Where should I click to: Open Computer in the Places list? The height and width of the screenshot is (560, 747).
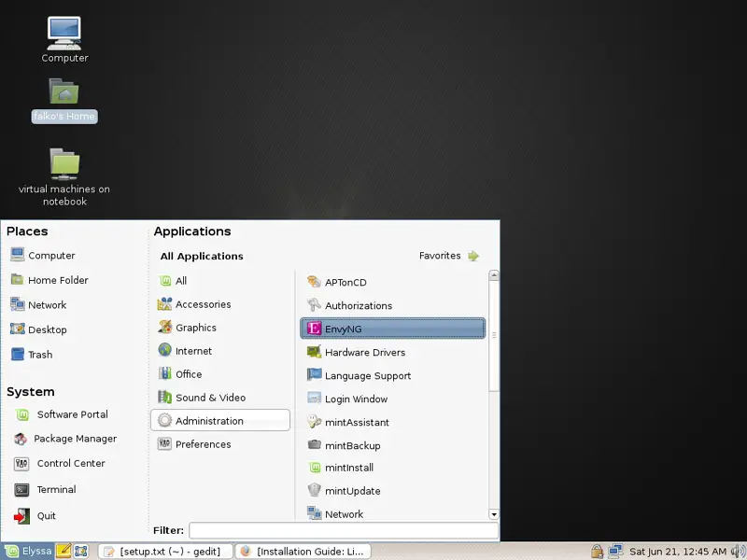click(x=42, y=255)
